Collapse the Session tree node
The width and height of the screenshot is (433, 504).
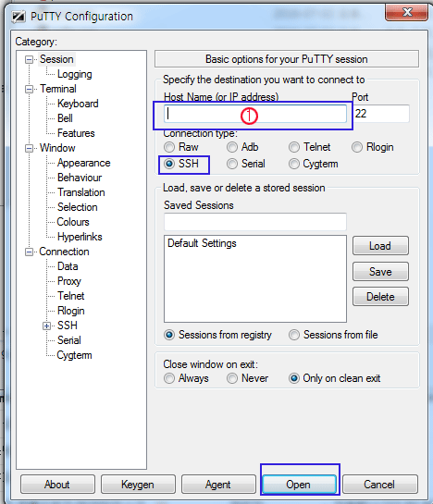point(29,59)
